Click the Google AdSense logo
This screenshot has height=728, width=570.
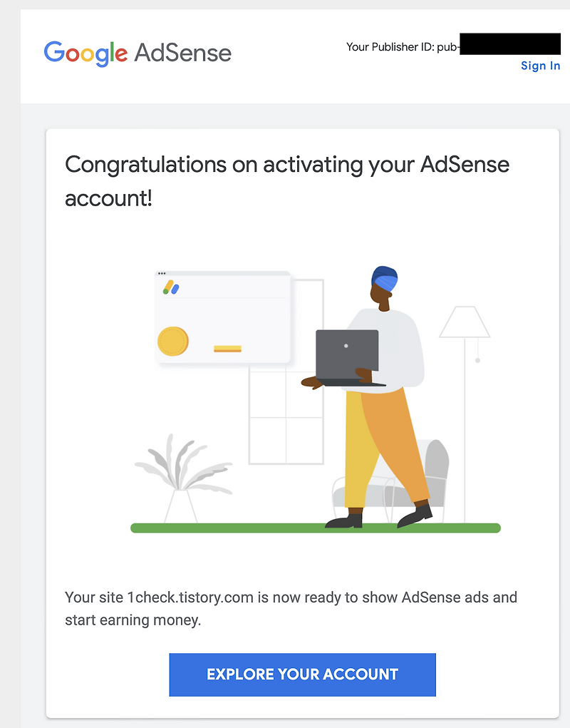[138, 53]
